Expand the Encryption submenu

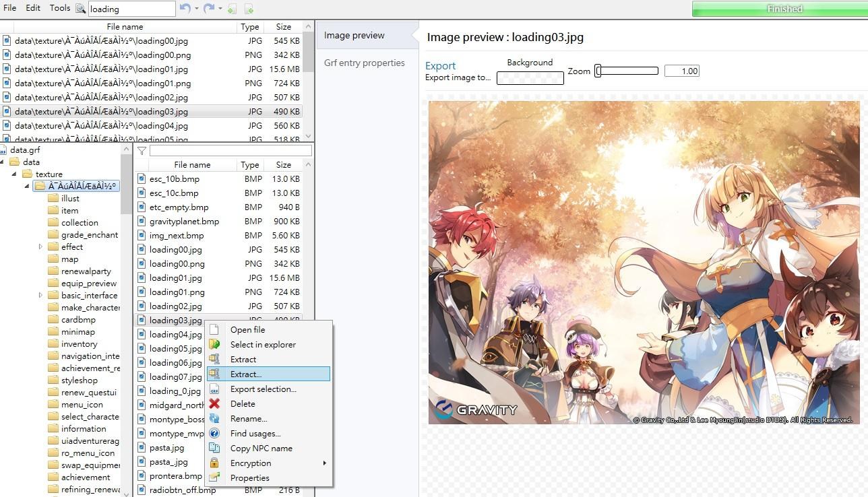click(268, 463)
